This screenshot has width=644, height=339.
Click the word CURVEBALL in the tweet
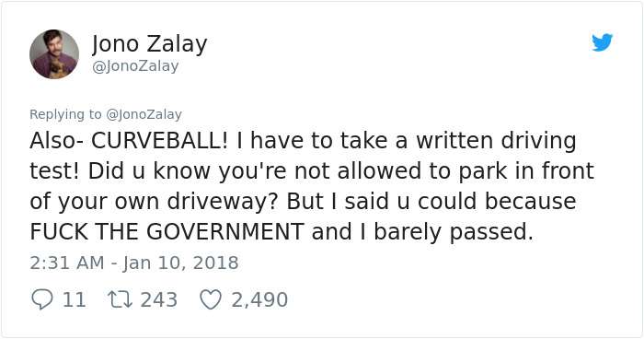pos(159,141)
